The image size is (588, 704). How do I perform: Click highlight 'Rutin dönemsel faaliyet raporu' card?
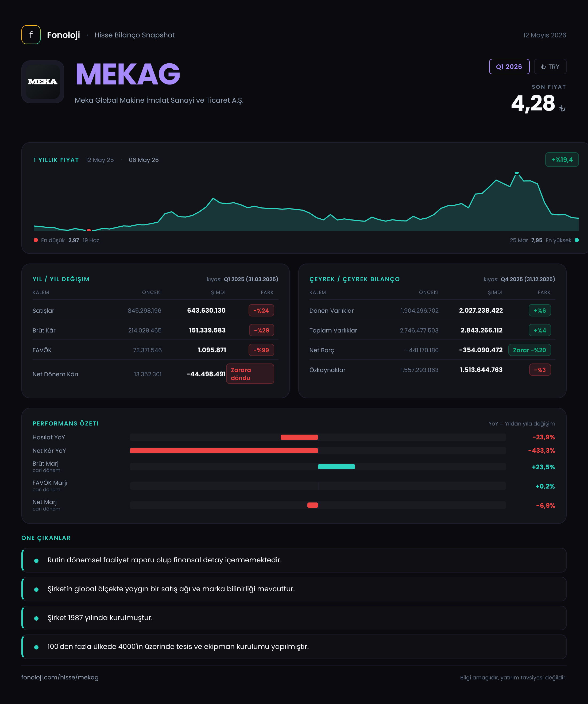294,560
